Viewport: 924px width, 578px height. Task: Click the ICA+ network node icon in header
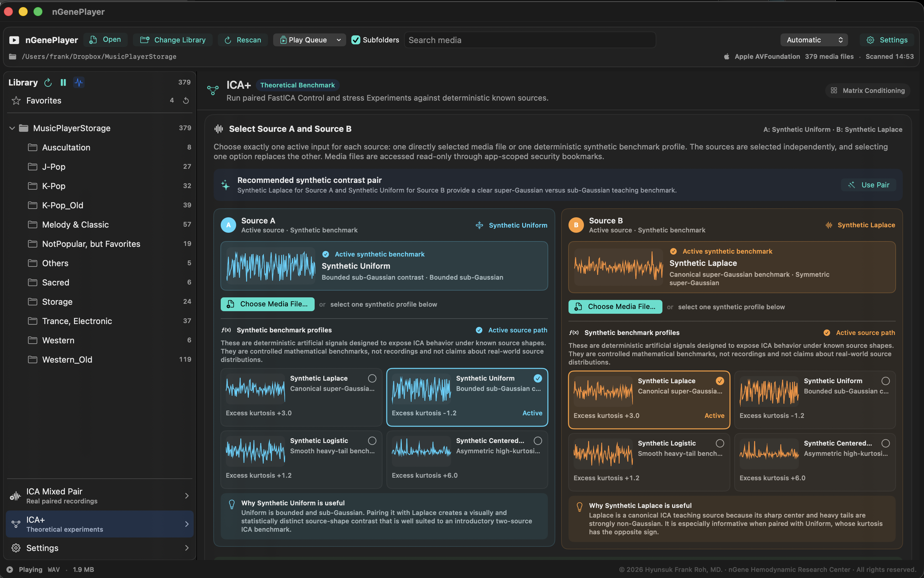213,91
